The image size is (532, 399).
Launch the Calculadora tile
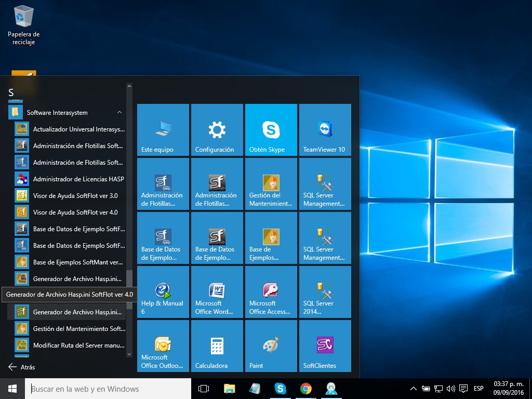pos(217,346)
